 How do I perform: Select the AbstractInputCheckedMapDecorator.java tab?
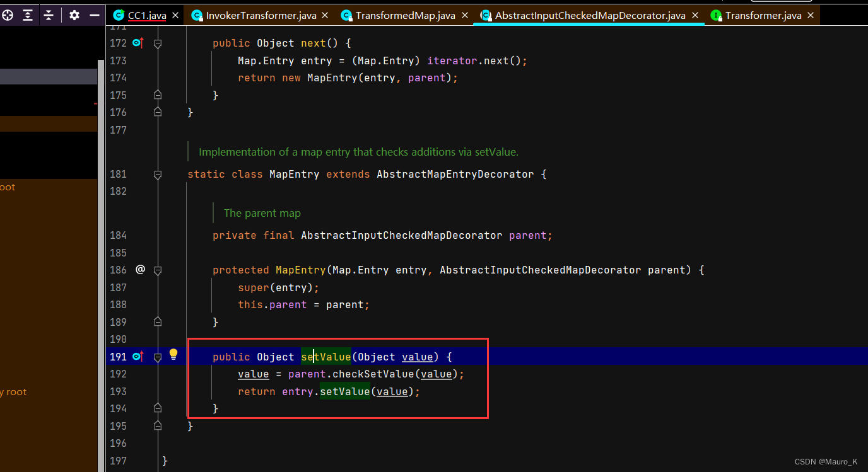pos(590,15)
